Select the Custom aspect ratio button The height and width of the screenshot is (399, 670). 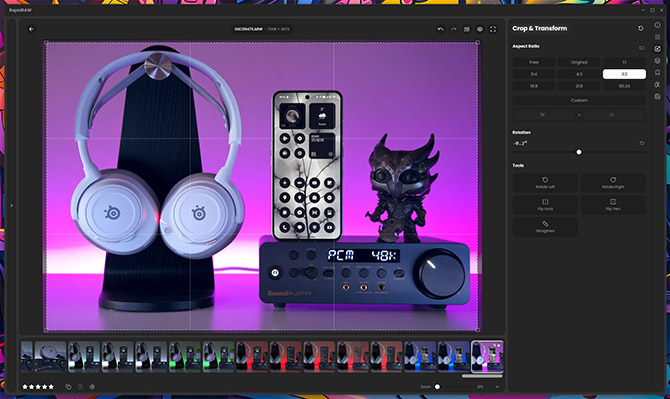click(579, 100)
